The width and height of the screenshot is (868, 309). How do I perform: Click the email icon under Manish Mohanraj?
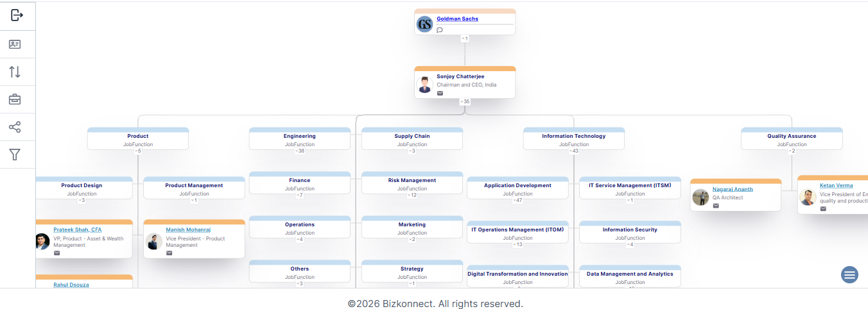[x=169, y=253]
